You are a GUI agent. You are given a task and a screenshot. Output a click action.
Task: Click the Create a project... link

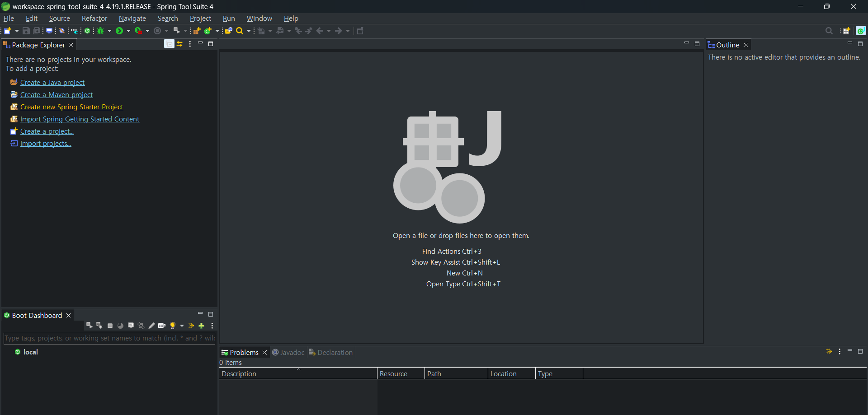tap(47, 131)
